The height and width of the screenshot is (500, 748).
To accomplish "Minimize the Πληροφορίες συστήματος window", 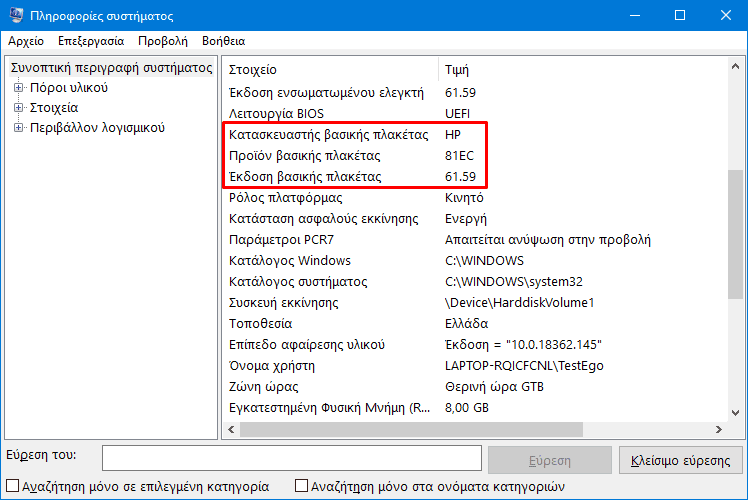I will (635, 15).
